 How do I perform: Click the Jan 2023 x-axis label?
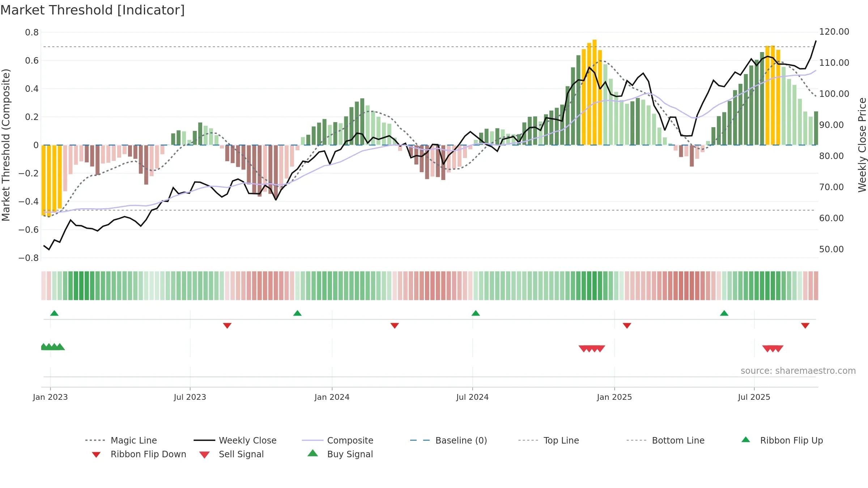pyautogui.click(x=50, y=397)
